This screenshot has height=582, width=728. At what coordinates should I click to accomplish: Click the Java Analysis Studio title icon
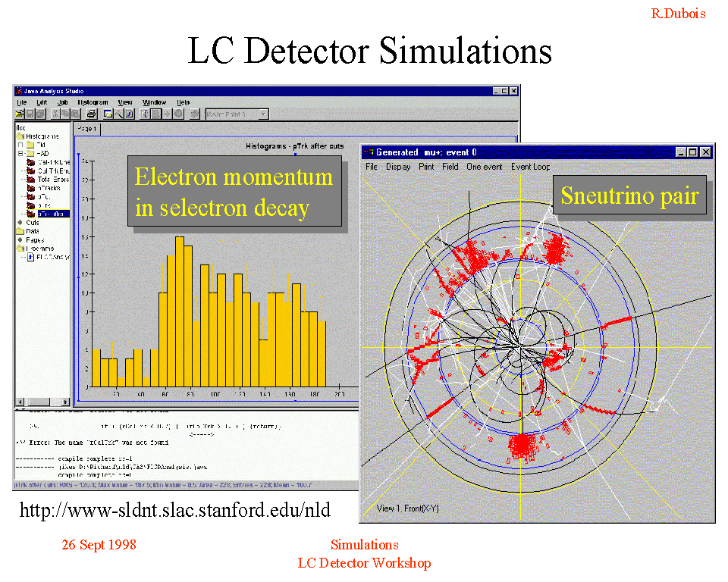[x=20, y=91]
